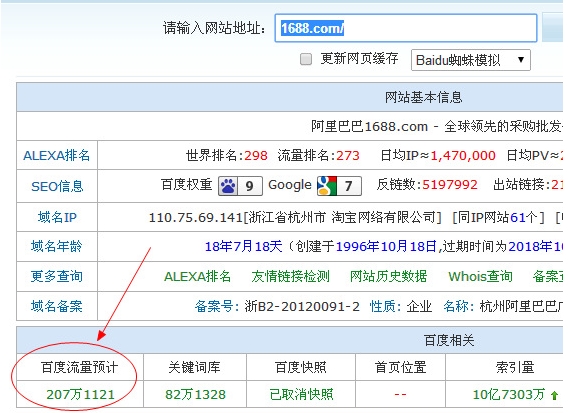Screen dimensions: 568x413
Task: Open the 域名年龄 row header link
Action: point(57,246)
